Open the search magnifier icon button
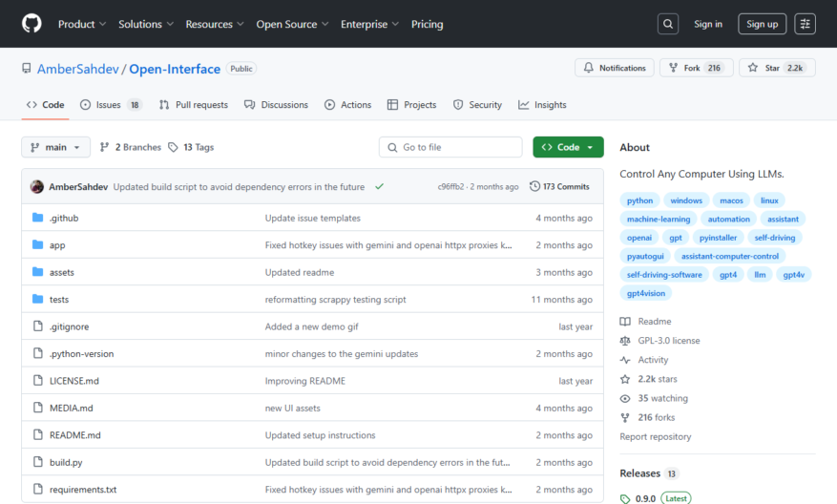Image resolution: width=837 pixels, height=504 pixels. pyautogui.click(x=668, y=24)
